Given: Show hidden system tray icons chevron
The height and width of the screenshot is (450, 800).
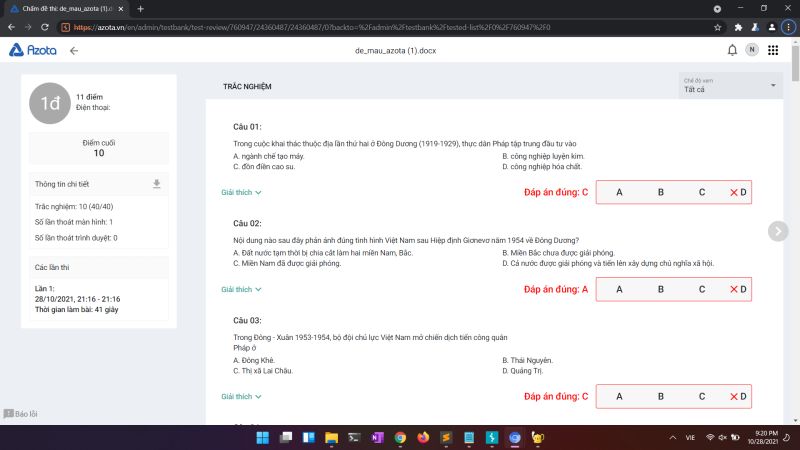Looking at the screenshot, I should 672,438.
